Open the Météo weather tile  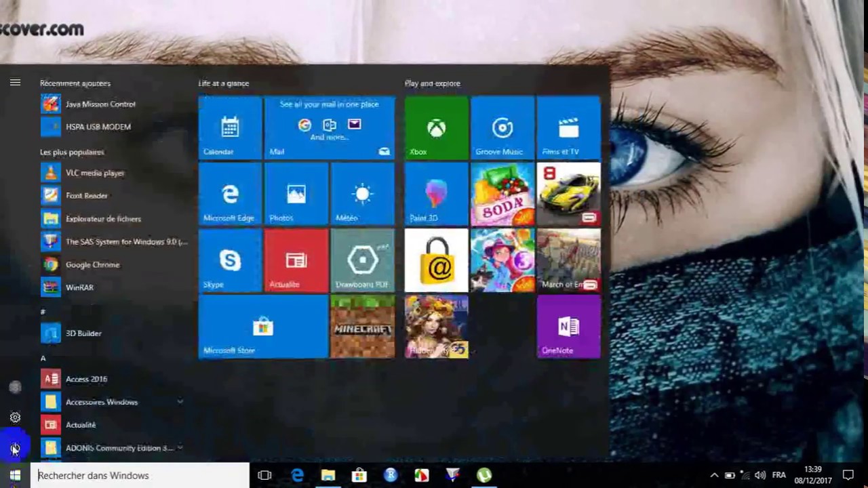click(363, 195)
